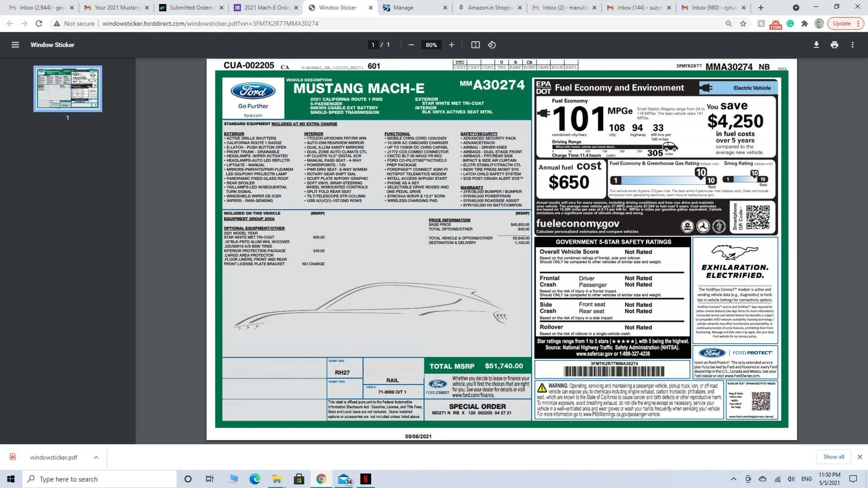
Task: Click the page number input field
Action: click(373, 45)
